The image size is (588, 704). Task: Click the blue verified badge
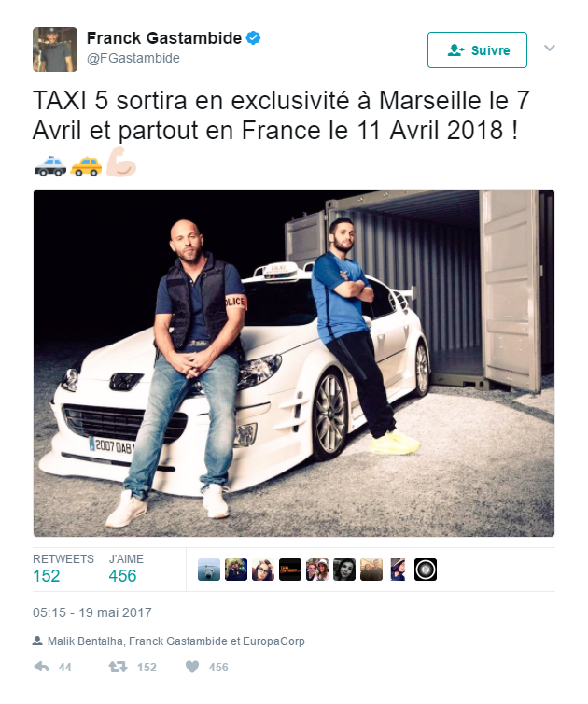254,38
